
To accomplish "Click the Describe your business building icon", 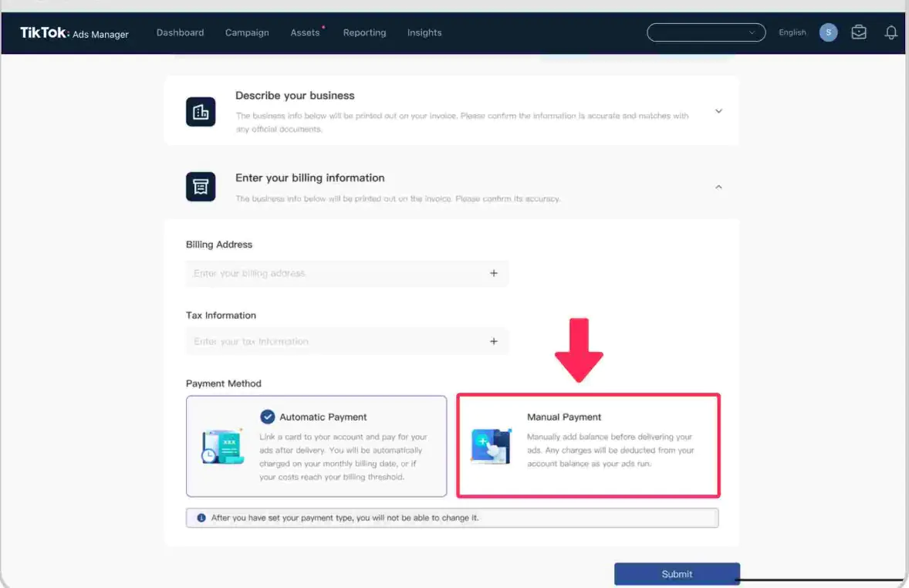I will point(201,111).
